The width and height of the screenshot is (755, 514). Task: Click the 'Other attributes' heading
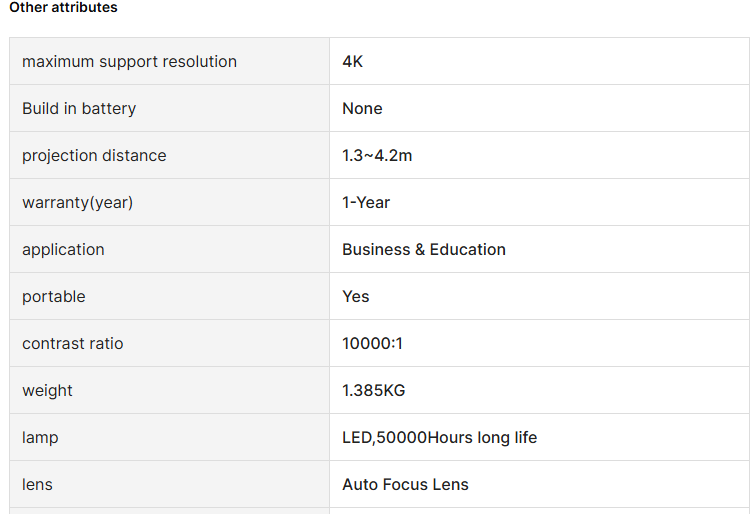click(63, 8)
